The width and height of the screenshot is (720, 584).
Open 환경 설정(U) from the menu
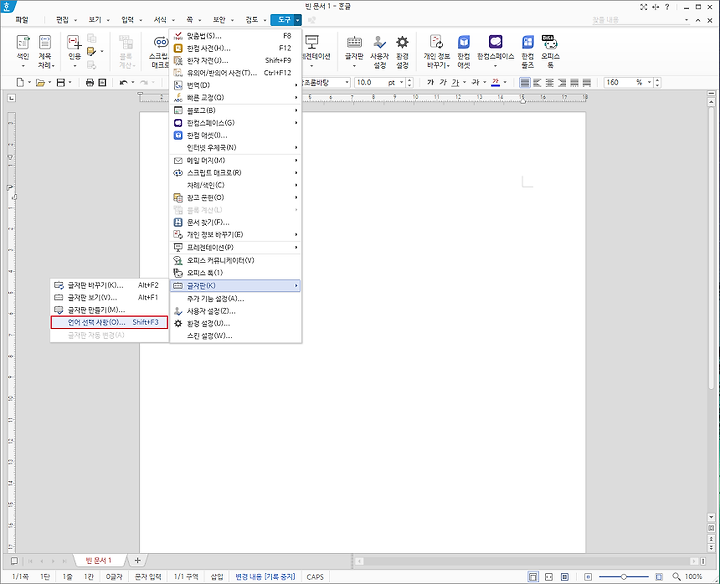click(x=236, y=323)
